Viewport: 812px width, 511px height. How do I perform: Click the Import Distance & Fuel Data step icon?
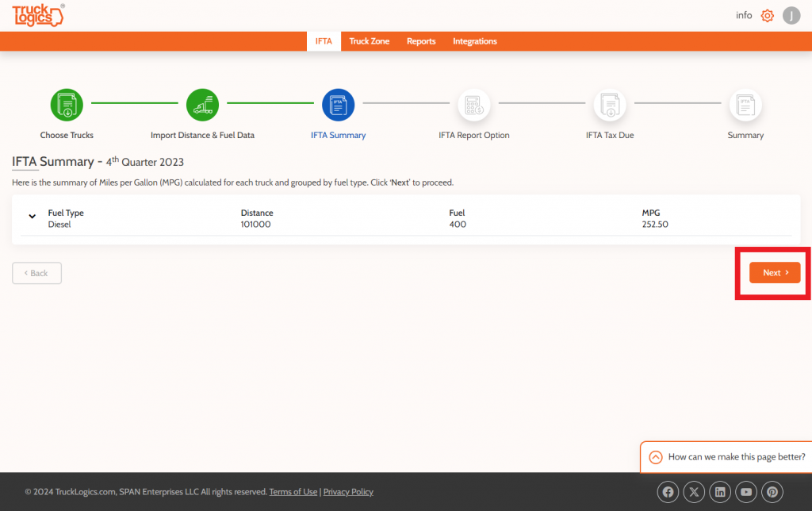pos(202,105)
